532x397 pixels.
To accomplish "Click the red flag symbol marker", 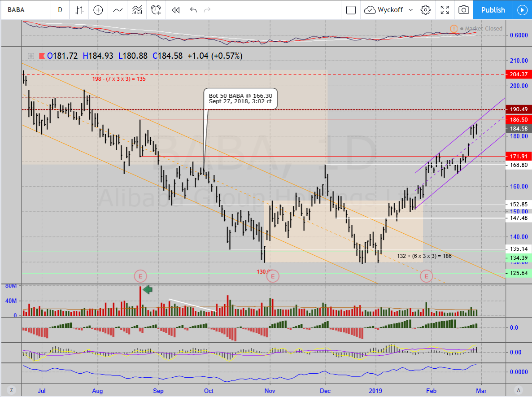I will 42,56.
